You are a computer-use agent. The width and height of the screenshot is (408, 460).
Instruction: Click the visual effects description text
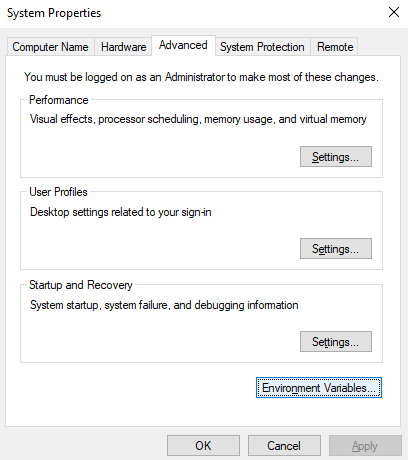(198, 119)
